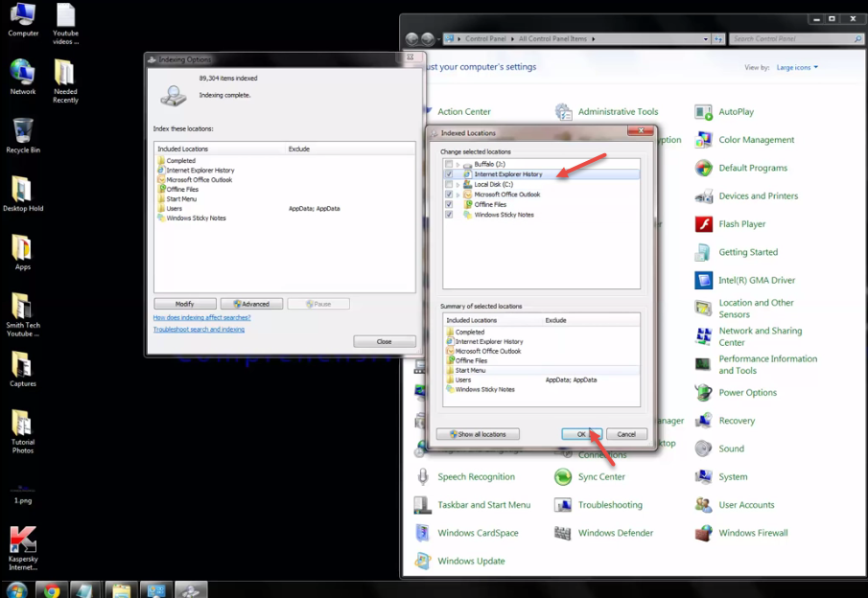Screen dimensions: 868x598
Task: Click Modify in Indexing Options
Action: click(x=185, y=304)
